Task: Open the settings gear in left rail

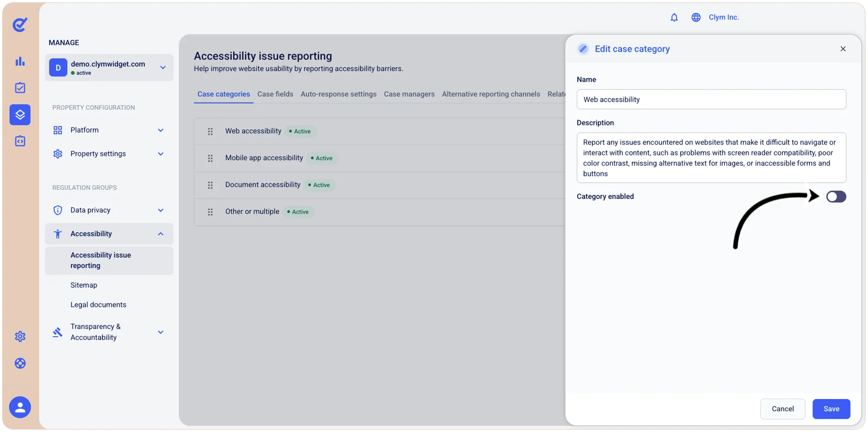Action: 20,337
